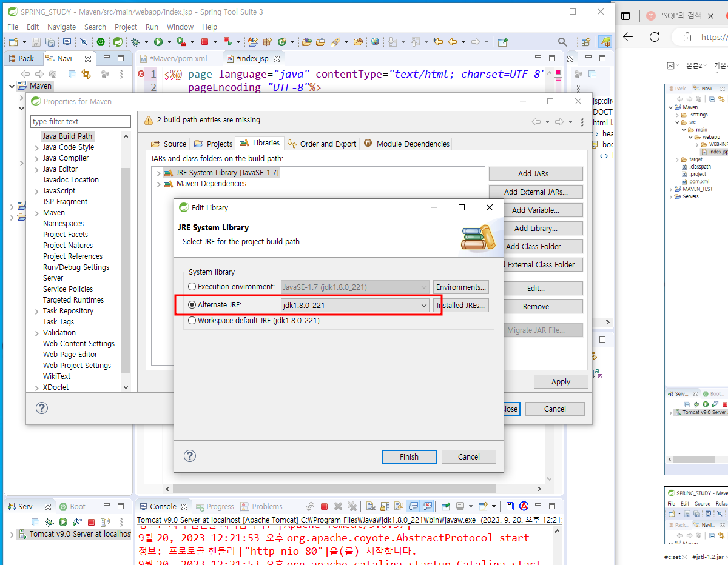Click the green Run toolbar icon
728x565 pixels.
point(158,42)
